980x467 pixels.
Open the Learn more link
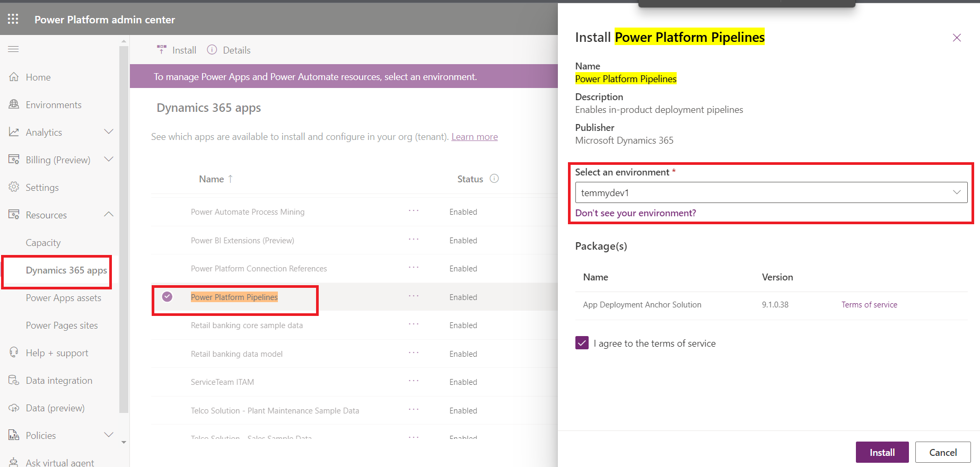pyautogui.click(x=474, y=137)
